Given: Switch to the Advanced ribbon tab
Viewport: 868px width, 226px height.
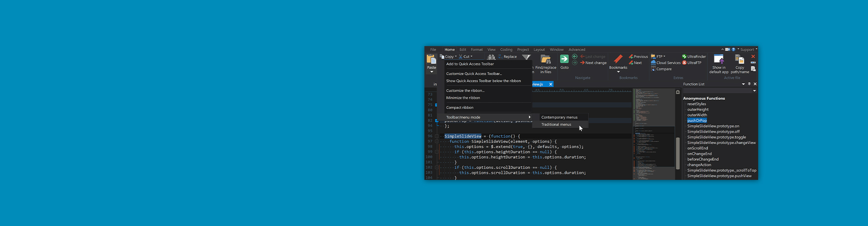Looking at the screenshot, I should pyautogui.click(x=577, y=50).
